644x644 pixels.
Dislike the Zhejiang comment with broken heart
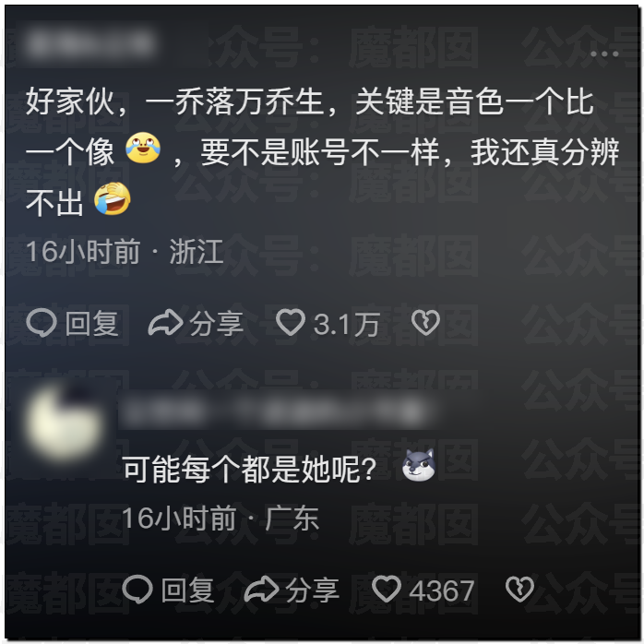(x=425, y=323)
